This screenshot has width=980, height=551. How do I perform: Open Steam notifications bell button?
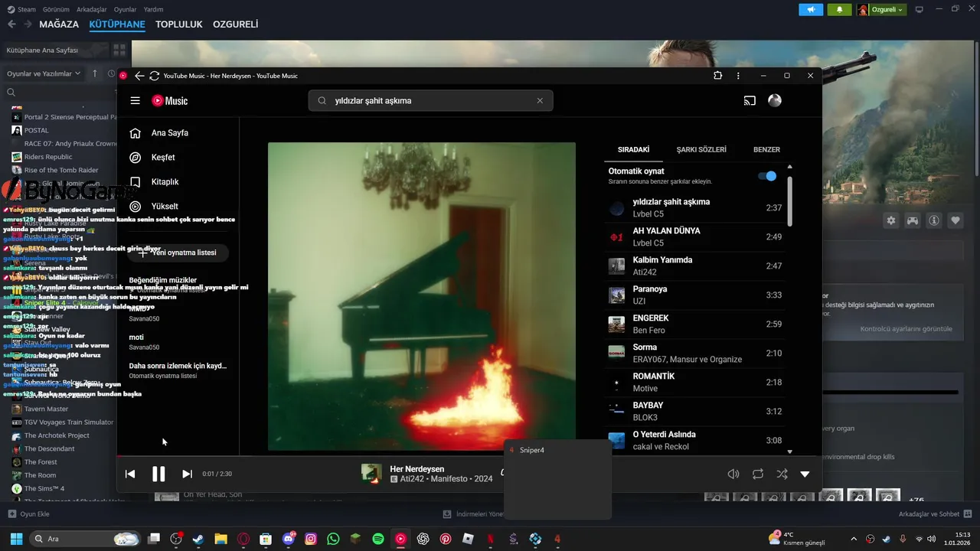point(840,9)
